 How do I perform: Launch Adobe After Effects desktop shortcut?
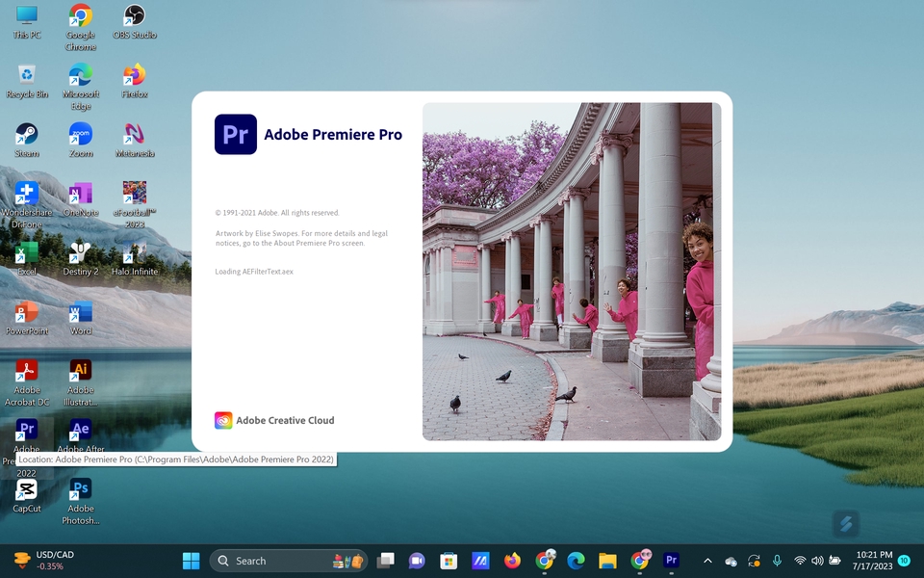(81, 435)
